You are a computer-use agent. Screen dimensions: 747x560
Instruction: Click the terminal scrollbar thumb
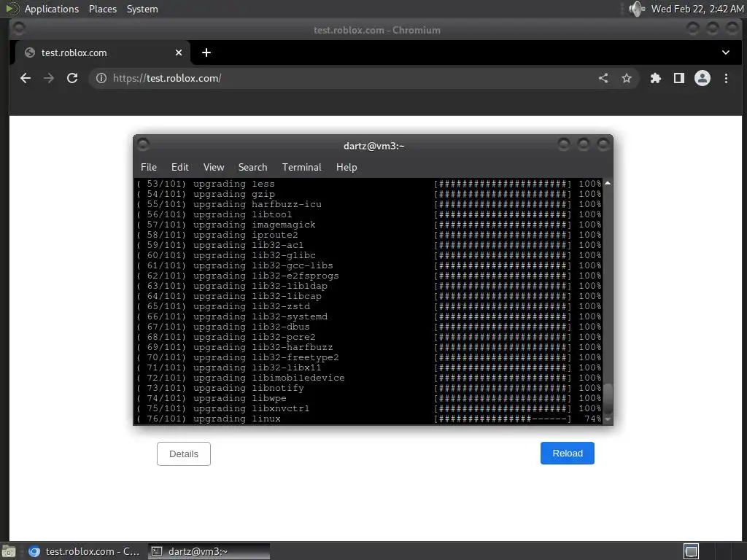pos(608,398)
